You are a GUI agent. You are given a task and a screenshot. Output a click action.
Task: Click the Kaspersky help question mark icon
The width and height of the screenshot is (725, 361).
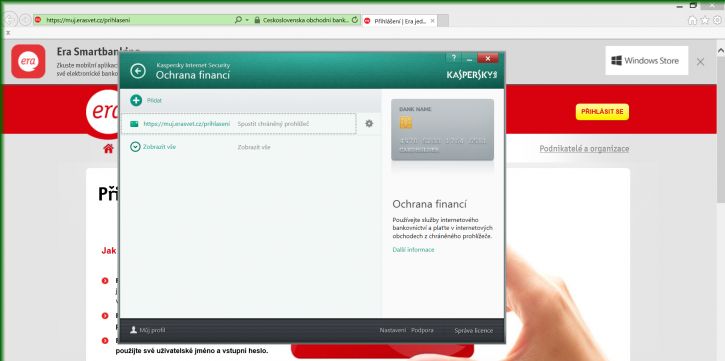454,58
